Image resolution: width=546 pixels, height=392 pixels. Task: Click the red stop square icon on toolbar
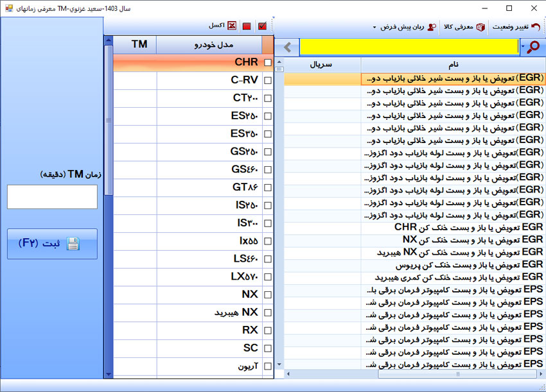pyautogui.click(x=247, y=26)
